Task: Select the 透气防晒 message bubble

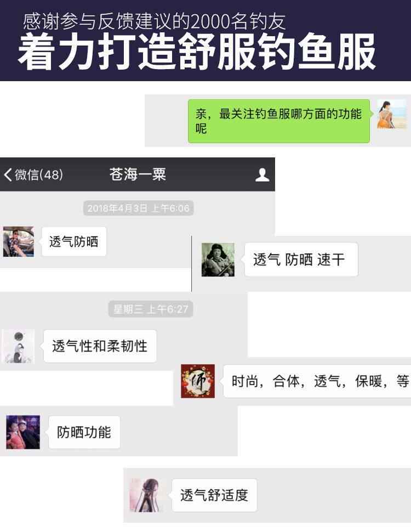Action: click(74, 241)
